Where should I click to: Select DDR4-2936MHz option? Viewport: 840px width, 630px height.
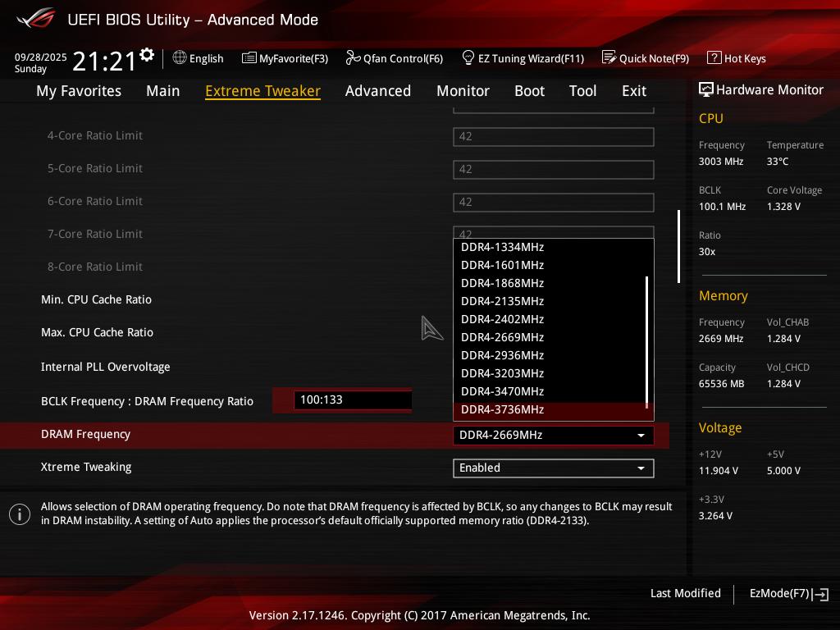tap(550, 355)
